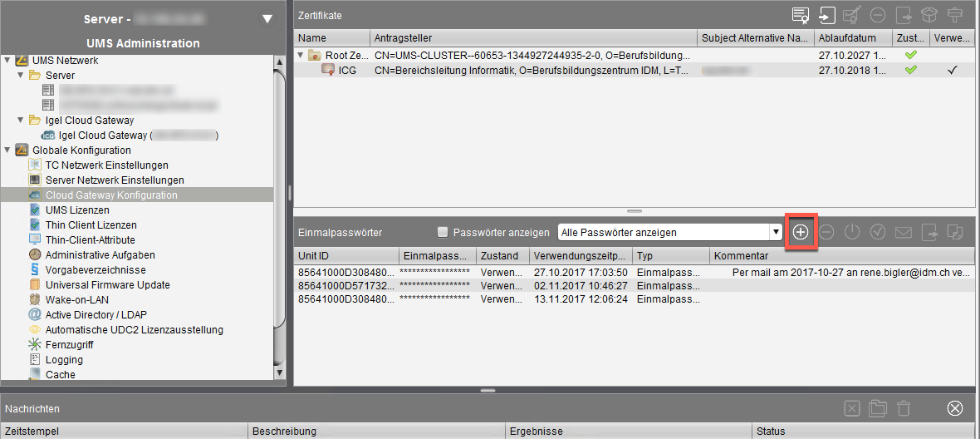Screen dimensions: 980x439
Task: Click the Zeitstempel column header in Nachrichten
Action: pyautogui.click(x=125, y=432)
